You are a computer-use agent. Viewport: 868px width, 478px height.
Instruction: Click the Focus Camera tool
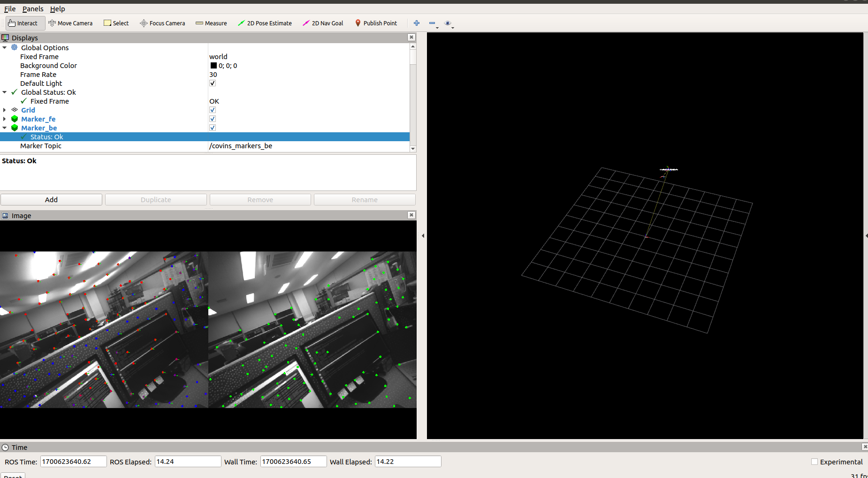point(162,23)
